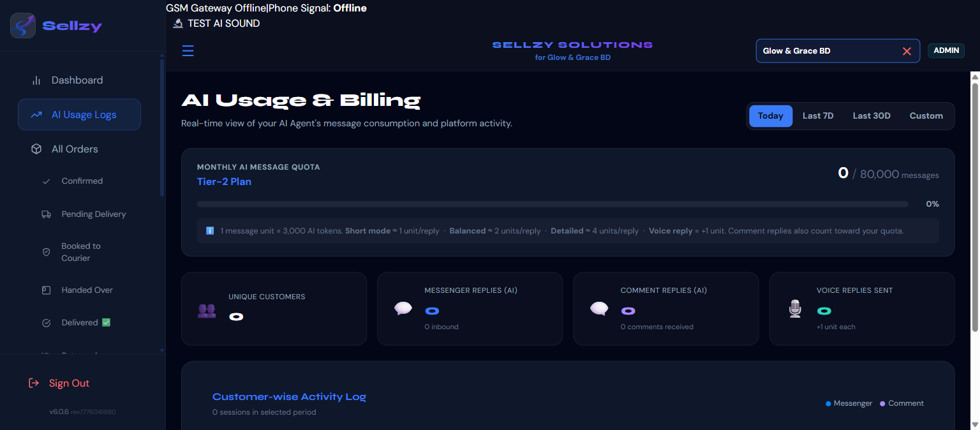Screen dimensions: 980x430
Task: Clear the Glow & Grace BD selection with X
Action: point(907,51)
